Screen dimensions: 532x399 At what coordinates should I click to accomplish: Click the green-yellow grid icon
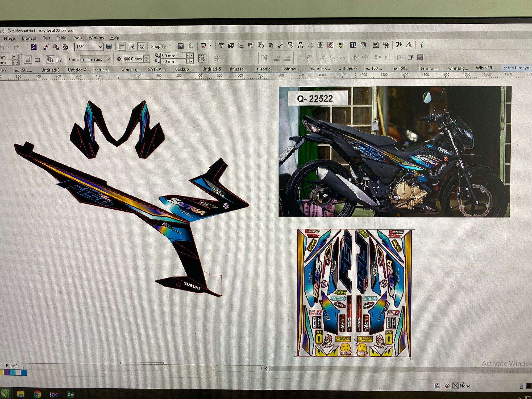[x=340, y=45]
